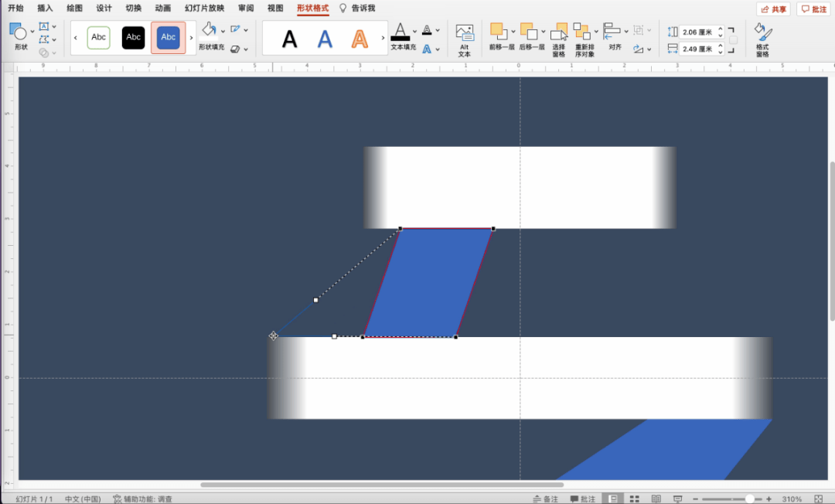Screen dimensions: 835x504
Task: Click the zoom slider handle
Action: tap(749, 499)
